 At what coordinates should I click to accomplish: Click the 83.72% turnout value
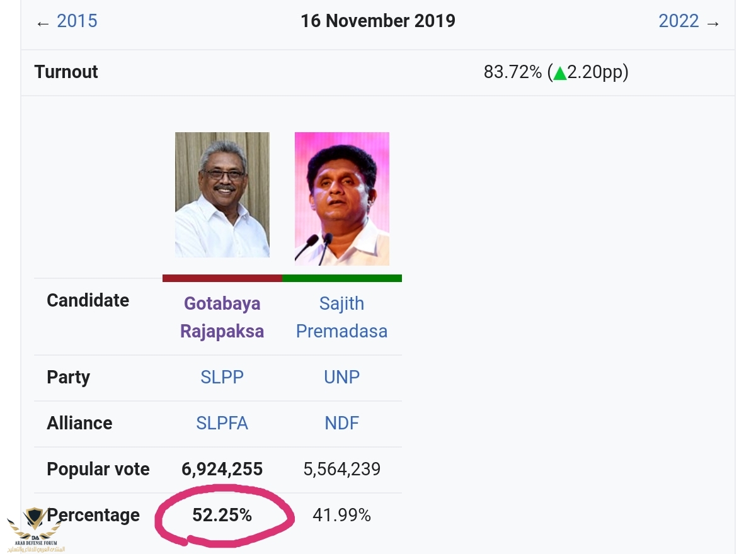pyautogui.click(x=512, y=72)
